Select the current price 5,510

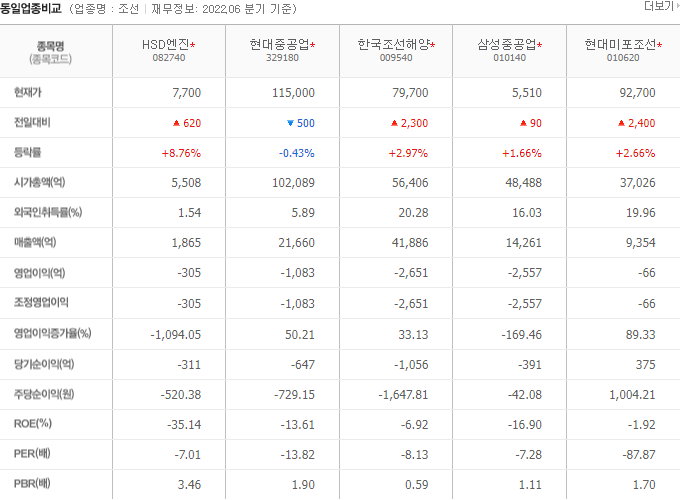point(527,93)
